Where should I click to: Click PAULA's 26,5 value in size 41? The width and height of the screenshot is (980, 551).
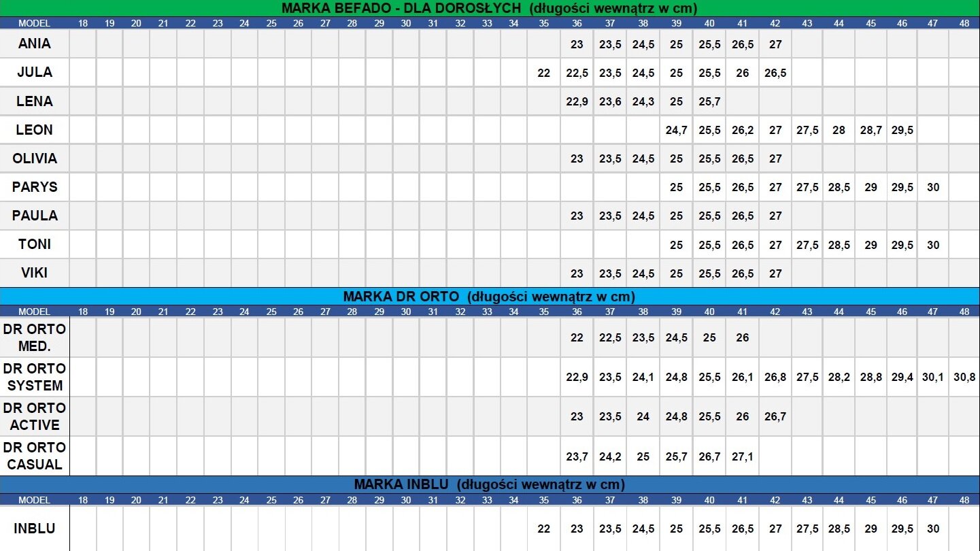(x=743, y=216)
